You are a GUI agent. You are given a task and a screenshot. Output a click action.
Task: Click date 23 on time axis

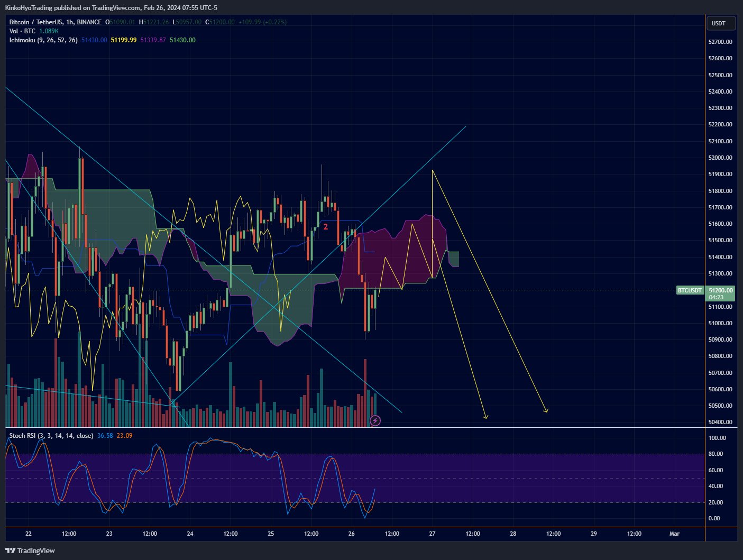[109, 534]
